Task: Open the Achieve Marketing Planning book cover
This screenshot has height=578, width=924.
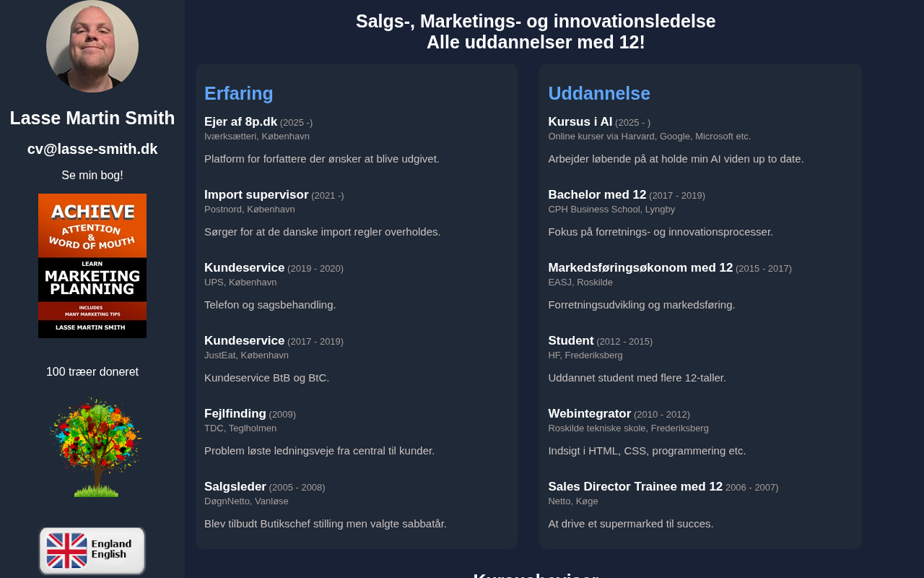Action: coord(92,266)
